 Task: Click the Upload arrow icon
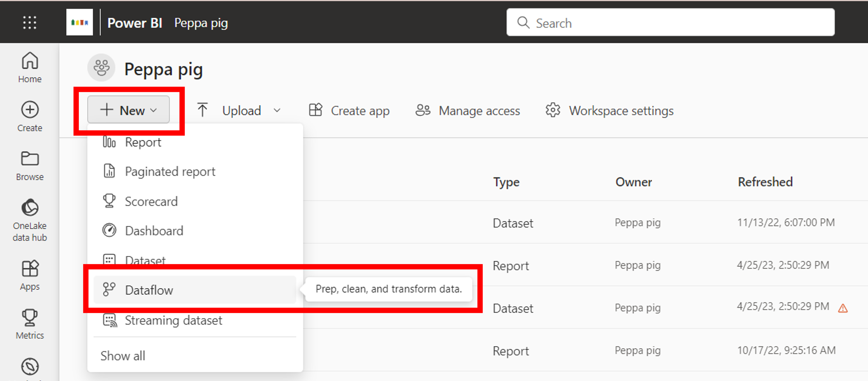[202, 110]
